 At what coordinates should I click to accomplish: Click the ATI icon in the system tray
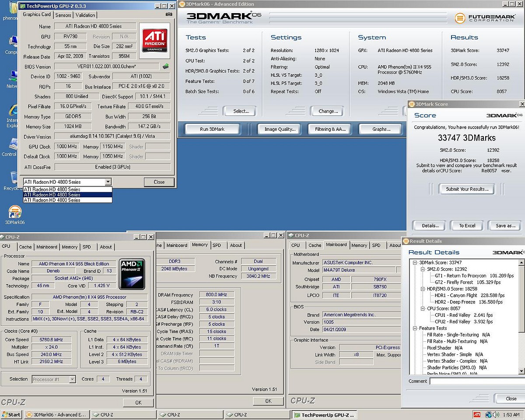pos(477,414)
